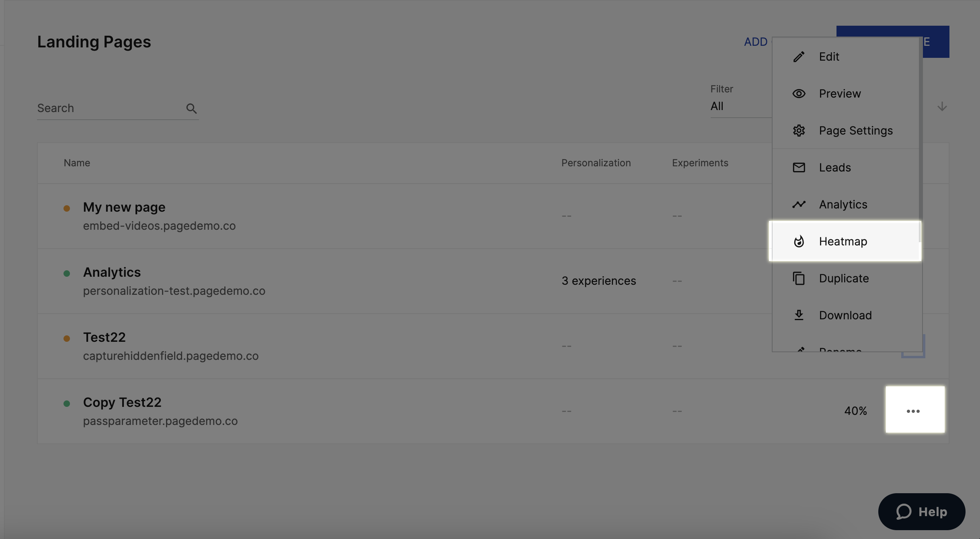This screenshot has width=980, height=539.
Task: Click the ADD link
Action: click(x=755, y=41)
